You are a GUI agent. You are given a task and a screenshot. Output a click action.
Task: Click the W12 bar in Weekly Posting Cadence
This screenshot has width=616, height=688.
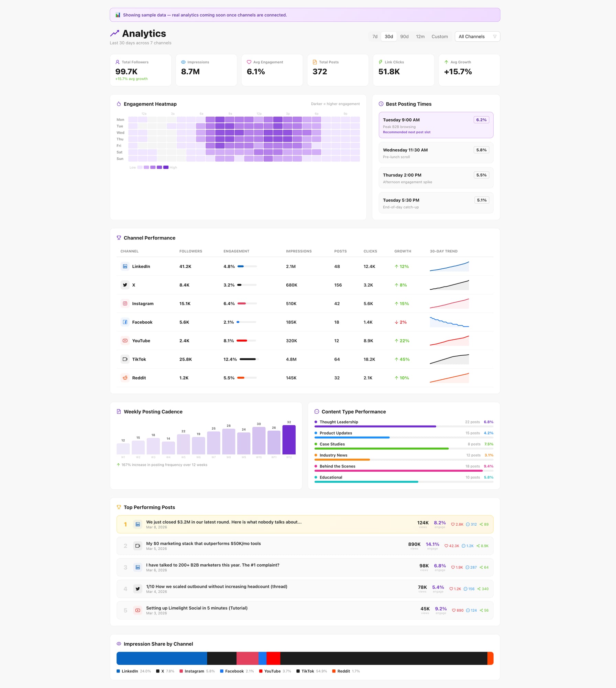(x=289, y=440)
